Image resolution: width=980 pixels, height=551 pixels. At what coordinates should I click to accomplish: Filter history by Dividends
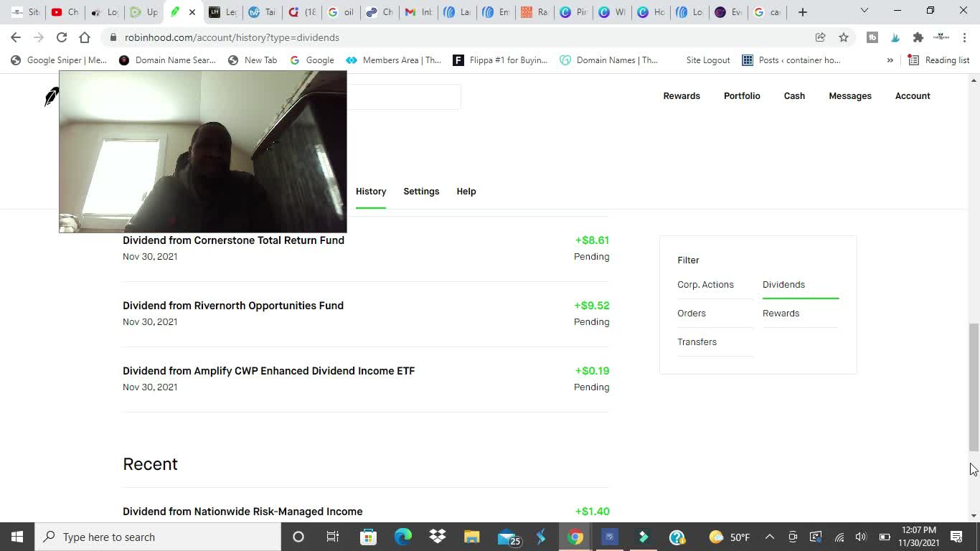click(783, 285)
